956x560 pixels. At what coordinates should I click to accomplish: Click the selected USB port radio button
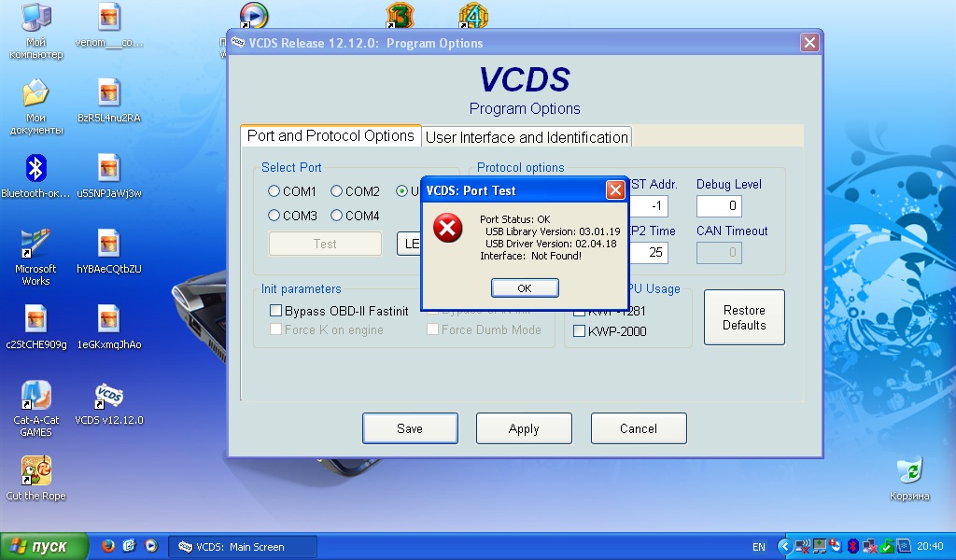coord(401,191)
